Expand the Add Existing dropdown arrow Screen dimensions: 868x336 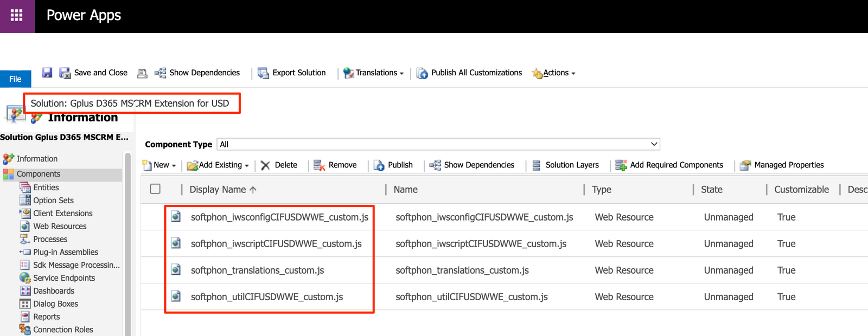click(247, 166)
